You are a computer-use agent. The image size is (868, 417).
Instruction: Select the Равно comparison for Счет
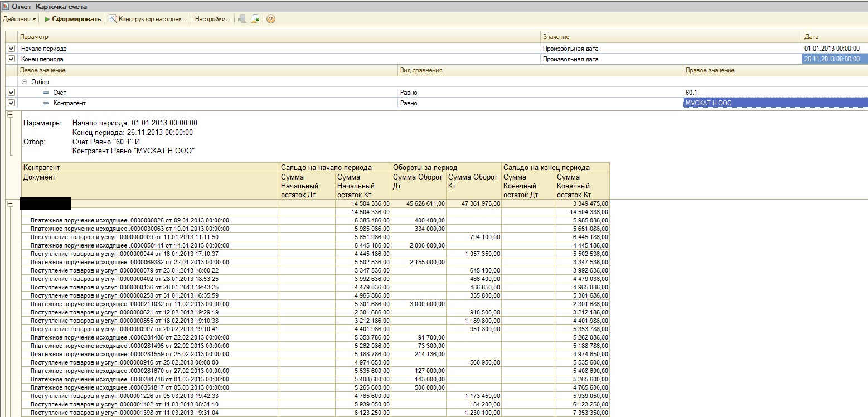pyautogui.click(x=409, y=93)
